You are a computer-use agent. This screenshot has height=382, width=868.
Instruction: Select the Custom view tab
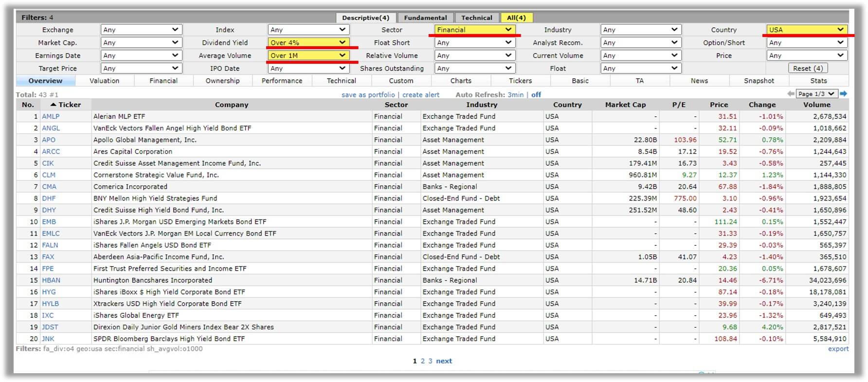click(x=401, y=81)
